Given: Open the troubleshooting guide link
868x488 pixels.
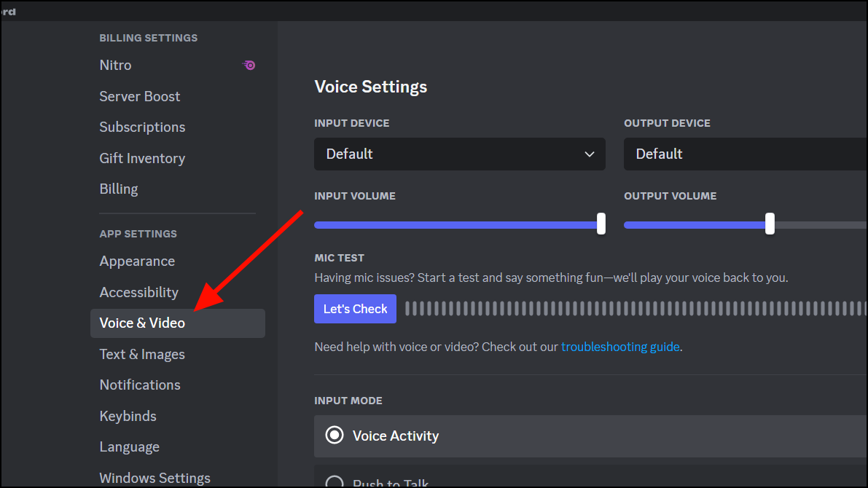Looking at the screenshot, I should (619, 347).
